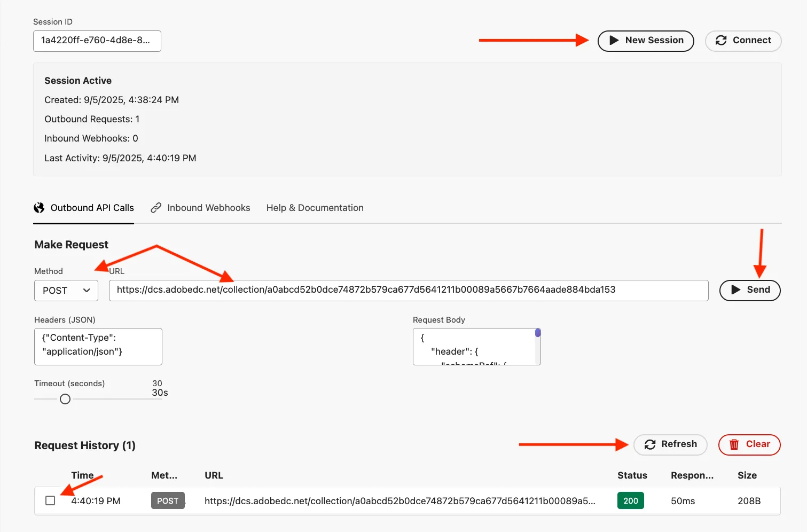This screenshot has width=807, height=532.
Task: Click the POST method badge in history
Action: [168, 500]
